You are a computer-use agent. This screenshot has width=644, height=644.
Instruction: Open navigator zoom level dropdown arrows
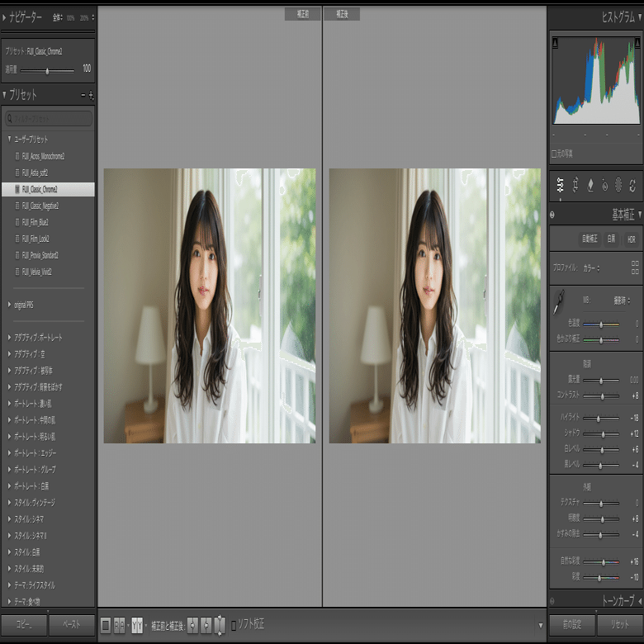(92, 17)
